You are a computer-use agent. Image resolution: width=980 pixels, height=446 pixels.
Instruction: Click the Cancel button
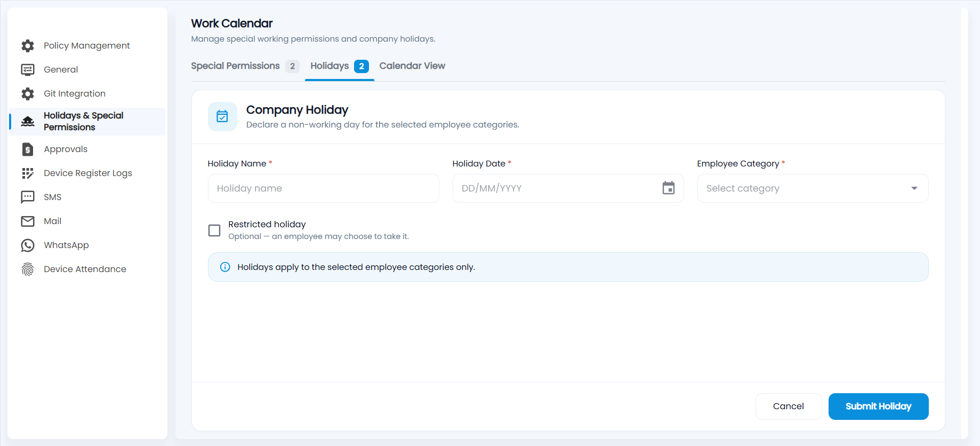point(789,407)
